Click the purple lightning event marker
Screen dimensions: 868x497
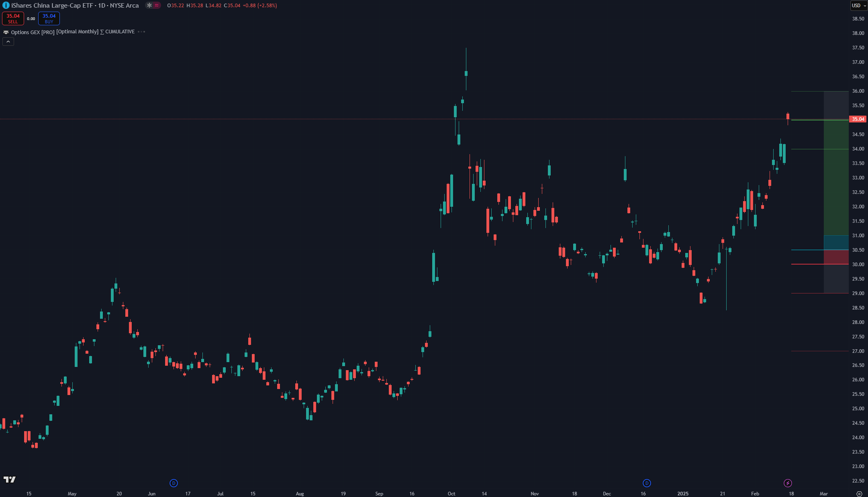point(788,483)
